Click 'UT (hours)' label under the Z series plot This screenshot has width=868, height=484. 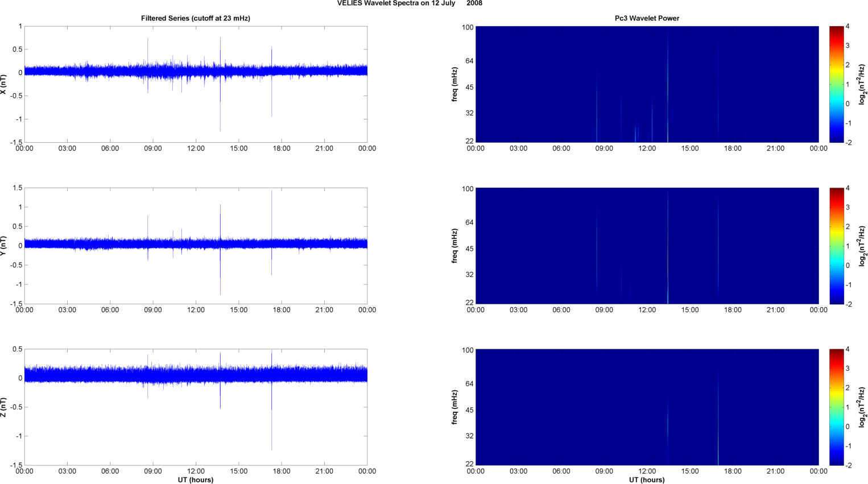pyautogui.click(x=196, y=480)
